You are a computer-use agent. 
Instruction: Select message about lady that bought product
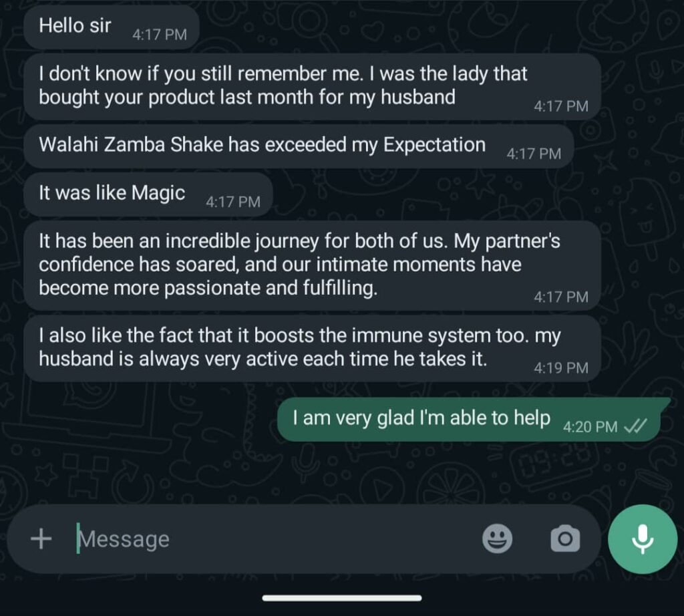[313, 86]
